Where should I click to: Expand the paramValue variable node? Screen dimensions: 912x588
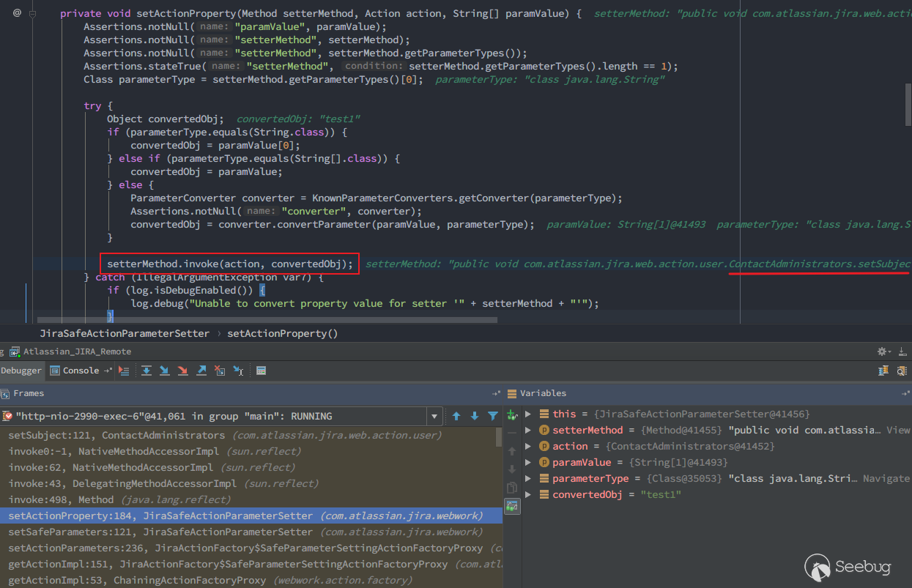point(528,462)
